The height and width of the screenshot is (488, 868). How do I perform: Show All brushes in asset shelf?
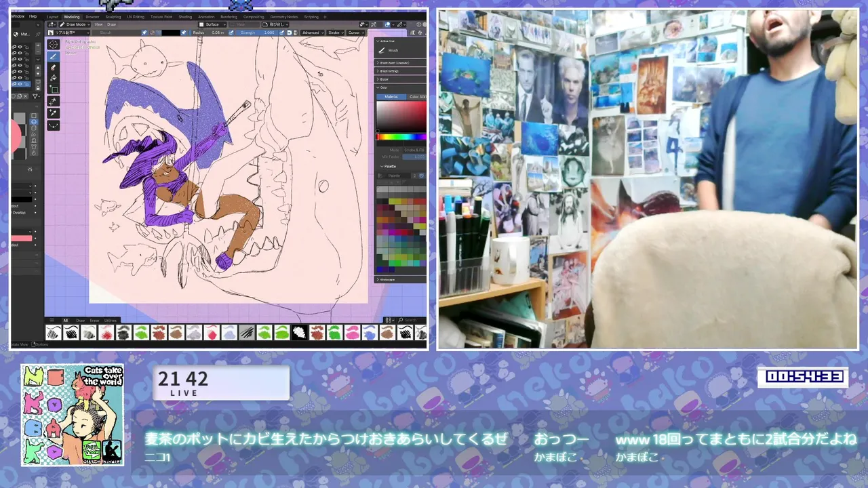pos(66,320)
